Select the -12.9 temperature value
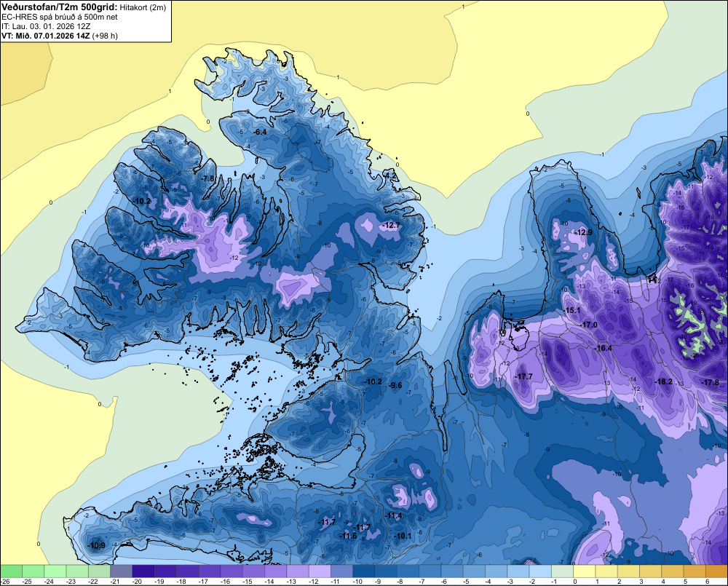This screenshot has width=728, height=586. (x=584, y=232)
